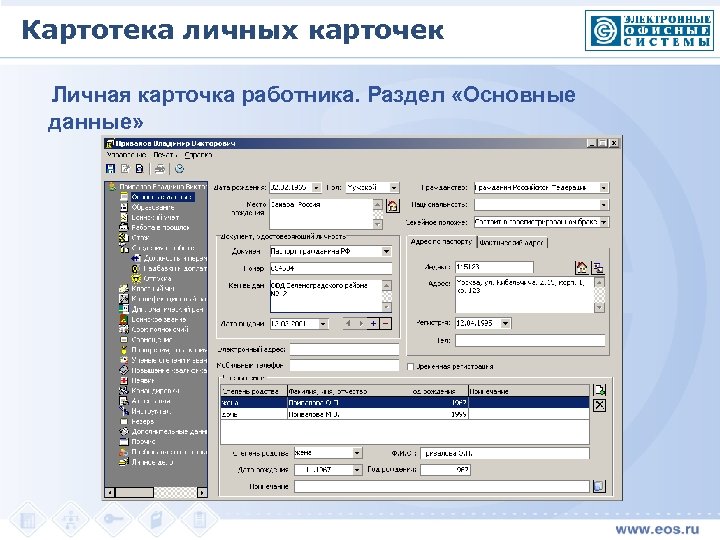Click the Прочее tree item icon
Viewport: 720px width, 540px height.
[124, 441]
